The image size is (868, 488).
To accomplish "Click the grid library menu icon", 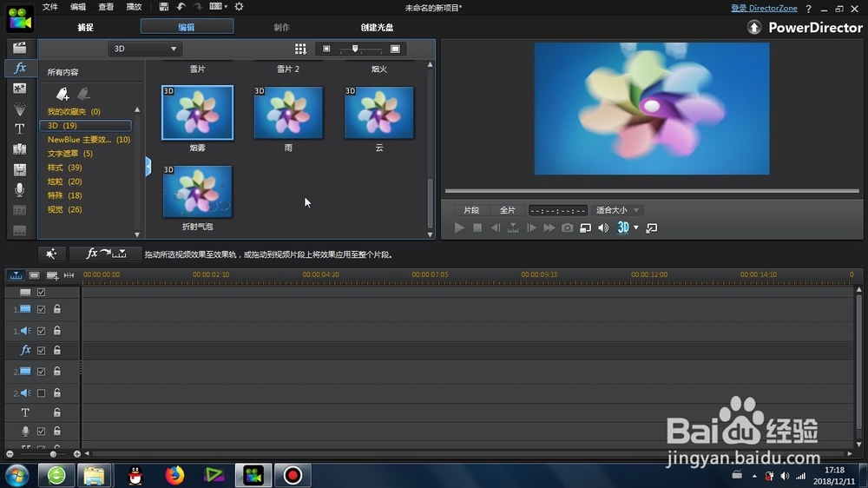I will 300,49.
